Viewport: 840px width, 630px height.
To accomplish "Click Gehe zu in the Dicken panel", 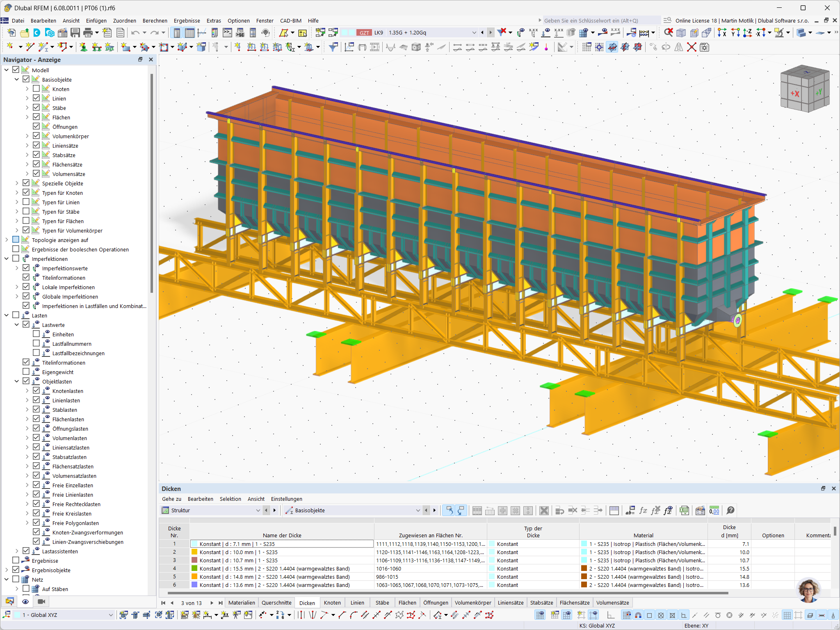I will [x=171, y=499].
